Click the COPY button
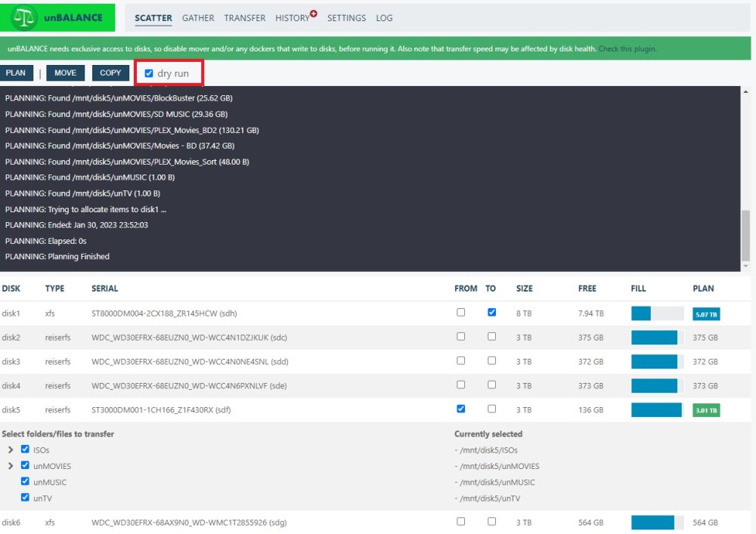Screen dimensions: 756x534 click(110, 73)
